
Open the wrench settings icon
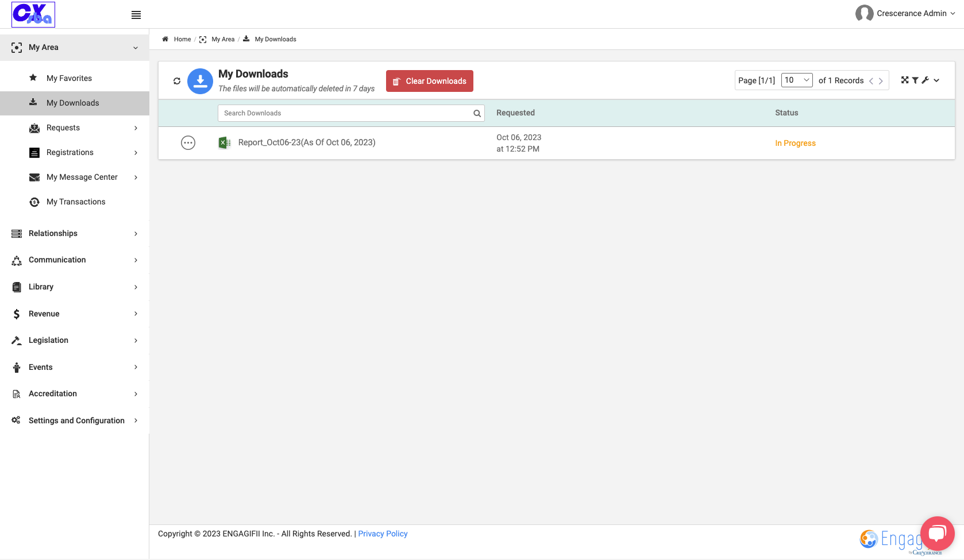925,80
